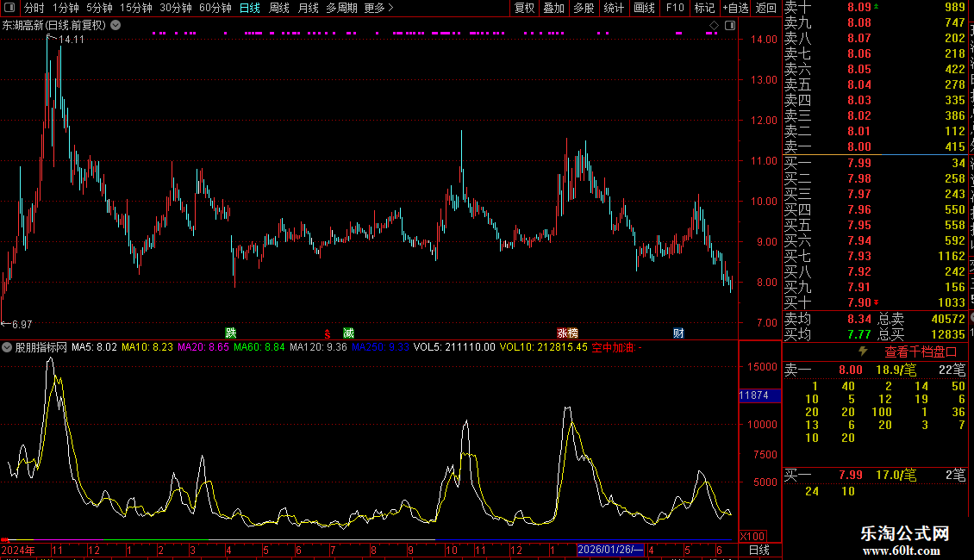The image size is (974, 560).
Task: Click the 返回 back button
Action: point(766,8)
